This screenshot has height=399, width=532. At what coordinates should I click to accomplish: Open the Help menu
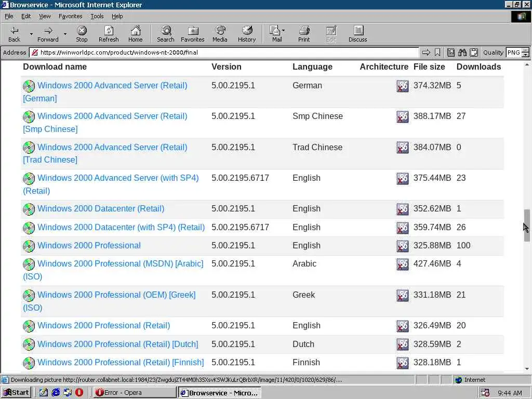pos(117,16)
